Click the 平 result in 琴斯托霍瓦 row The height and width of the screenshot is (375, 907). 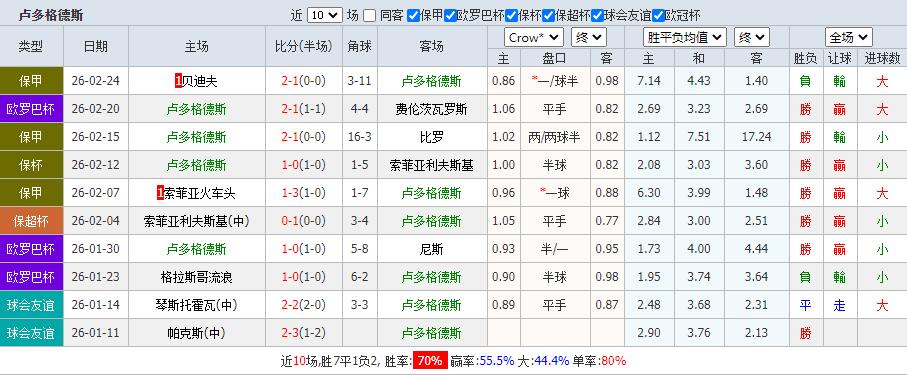click(806, 306)
